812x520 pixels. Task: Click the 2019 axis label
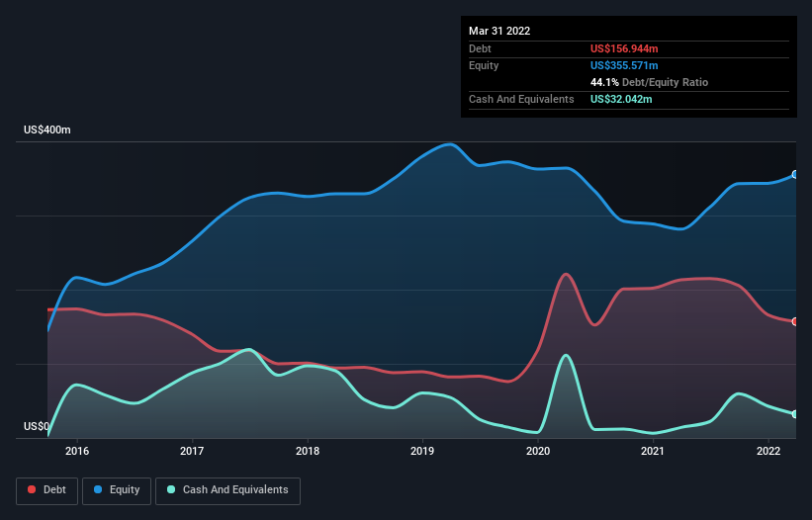tap(422, 451)
